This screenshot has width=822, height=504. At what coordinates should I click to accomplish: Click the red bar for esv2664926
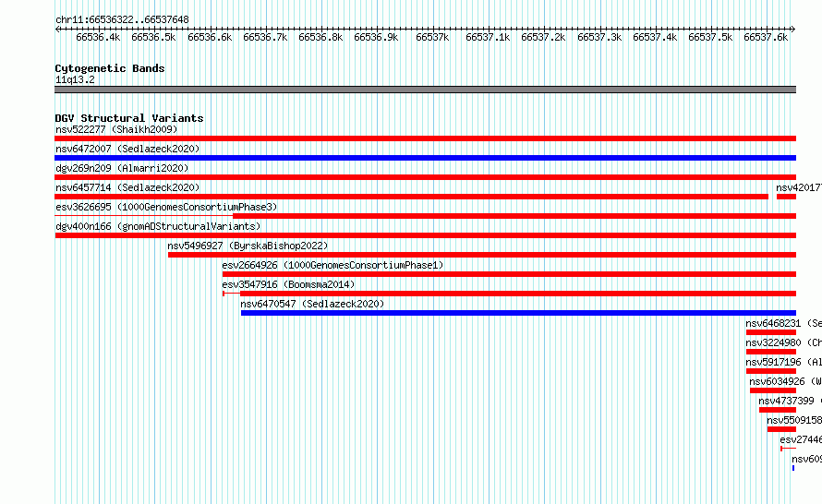pos(509,274)
